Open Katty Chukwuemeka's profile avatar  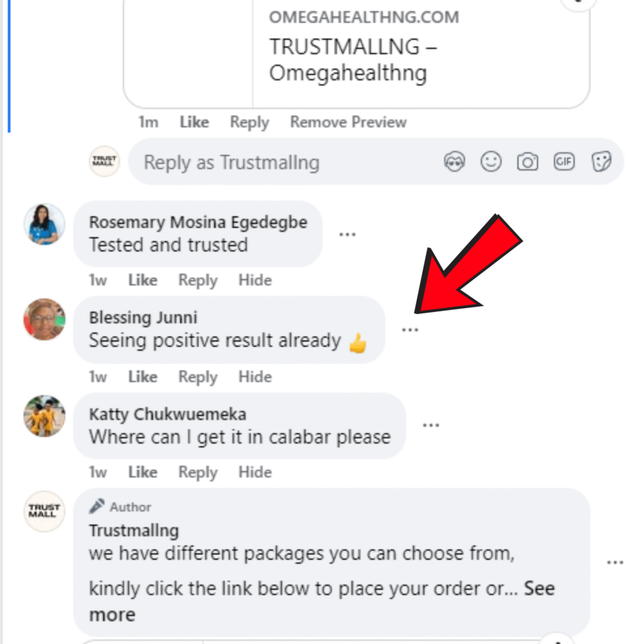pos(45,416)
